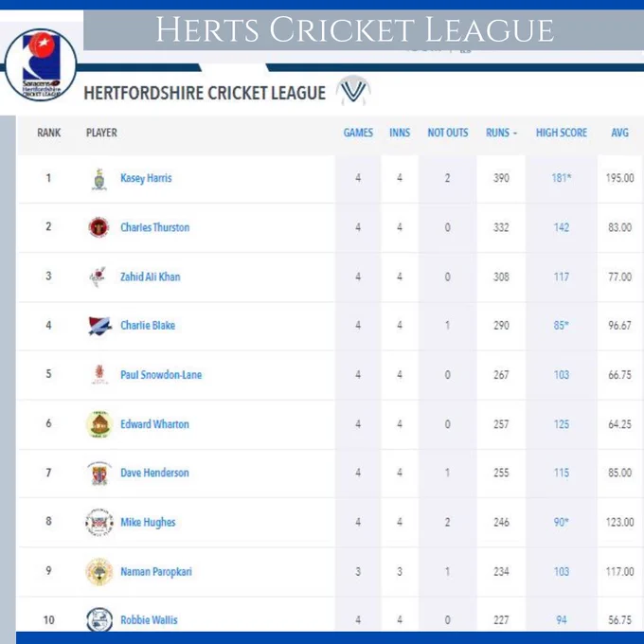Open Paul Snowdon-Lane's club crest
The height and width of the screenshot is (644, 644).
click(99, 375)
